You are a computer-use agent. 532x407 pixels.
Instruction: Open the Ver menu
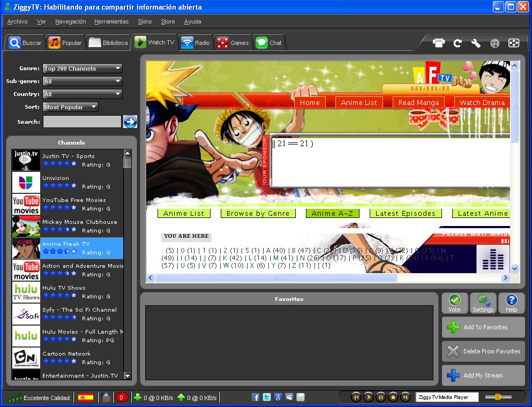41,21
